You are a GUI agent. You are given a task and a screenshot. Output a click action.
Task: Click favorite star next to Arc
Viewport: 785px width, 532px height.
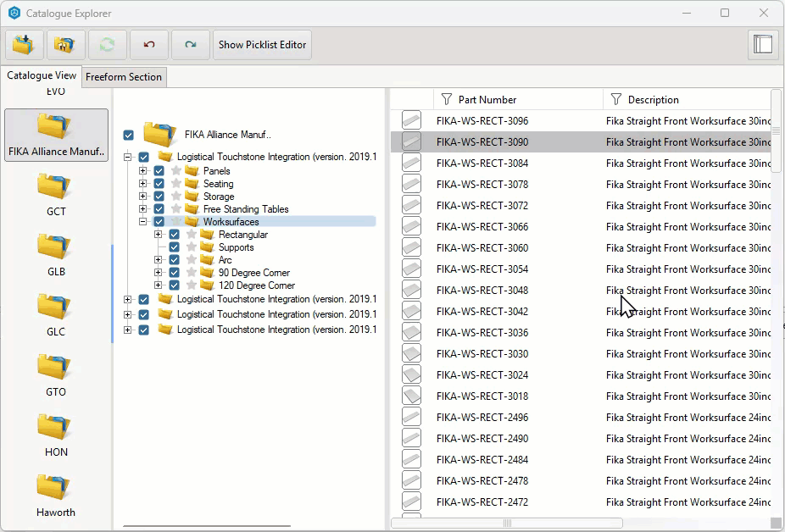[192, 260]
